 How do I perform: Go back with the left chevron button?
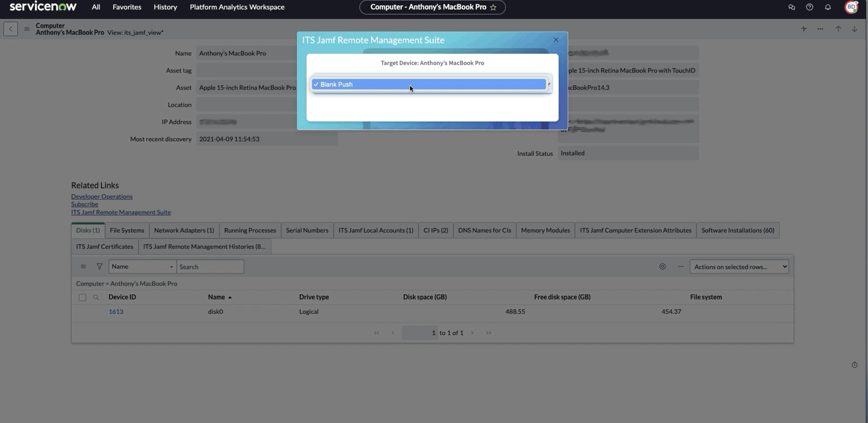click(x=11, y=29)
